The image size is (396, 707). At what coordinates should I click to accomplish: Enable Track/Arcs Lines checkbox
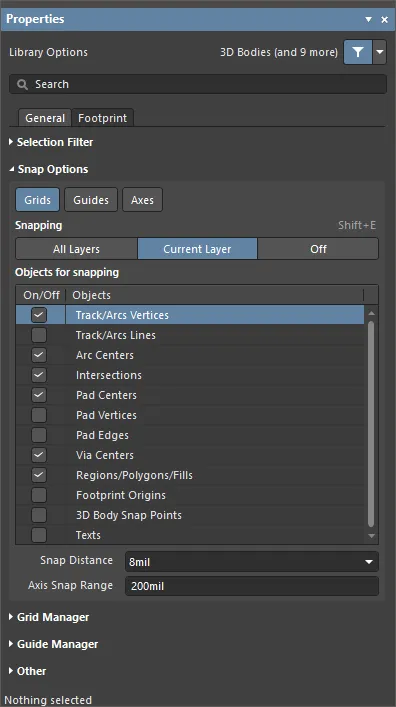point(39,335)
